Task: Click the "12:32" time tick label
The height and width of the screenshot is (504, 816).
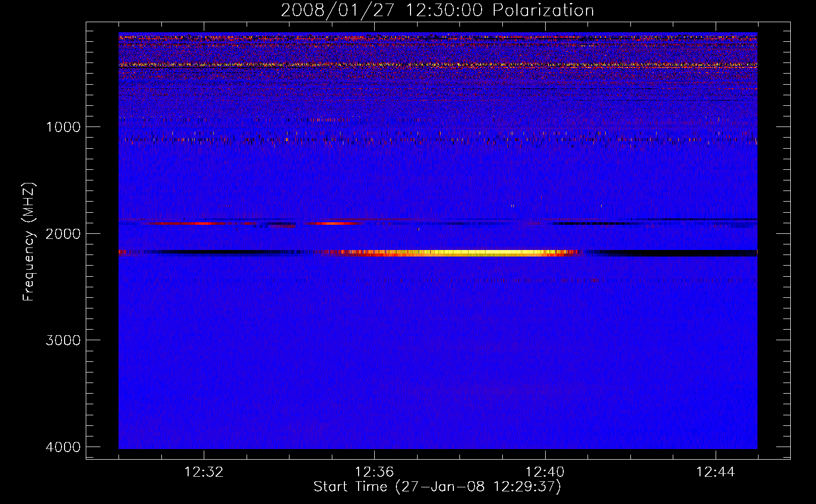Action: 204,472
